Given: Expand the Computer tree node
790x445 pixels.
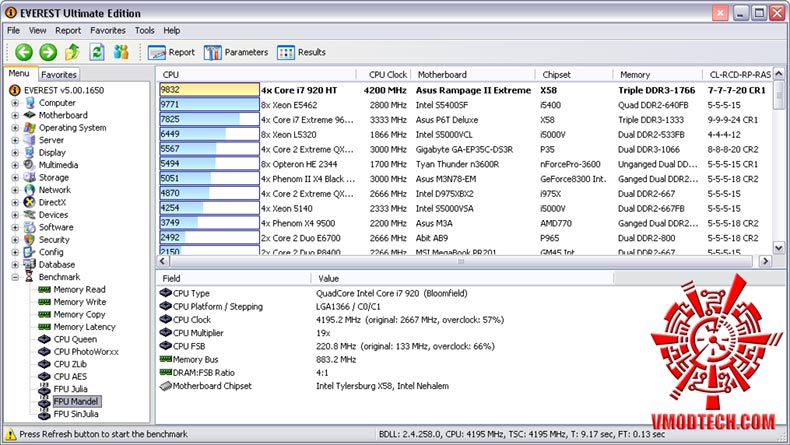Looking at the screenshot, I should [15, 103].
